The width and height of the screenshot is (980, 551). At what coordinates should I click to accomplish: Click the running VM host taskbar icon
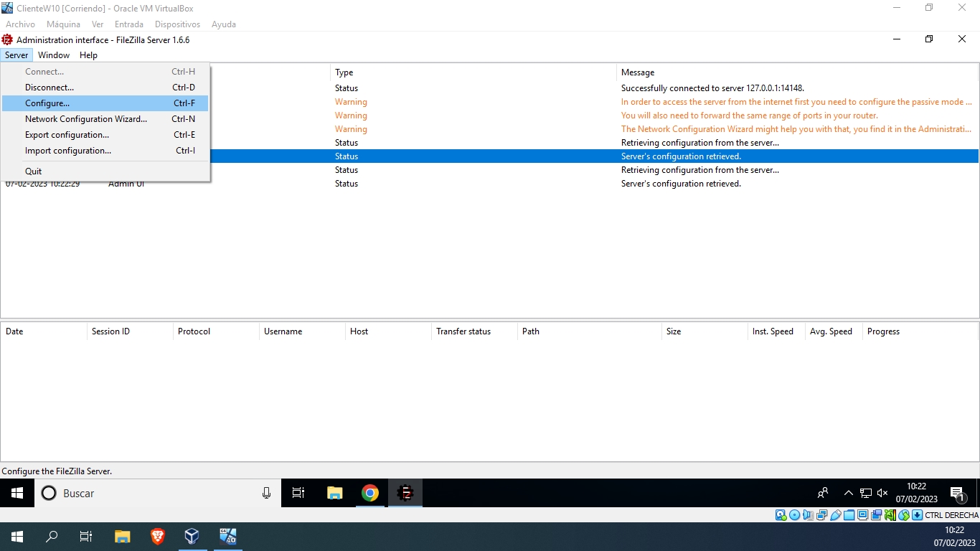(x=227, y=536)
